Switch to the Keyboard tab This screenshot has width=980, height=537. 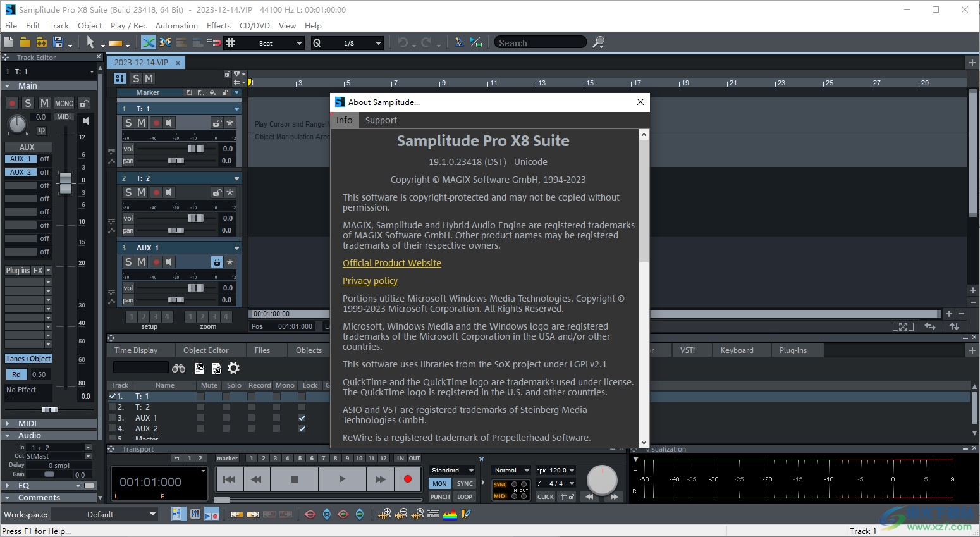(x=737, y=350)
